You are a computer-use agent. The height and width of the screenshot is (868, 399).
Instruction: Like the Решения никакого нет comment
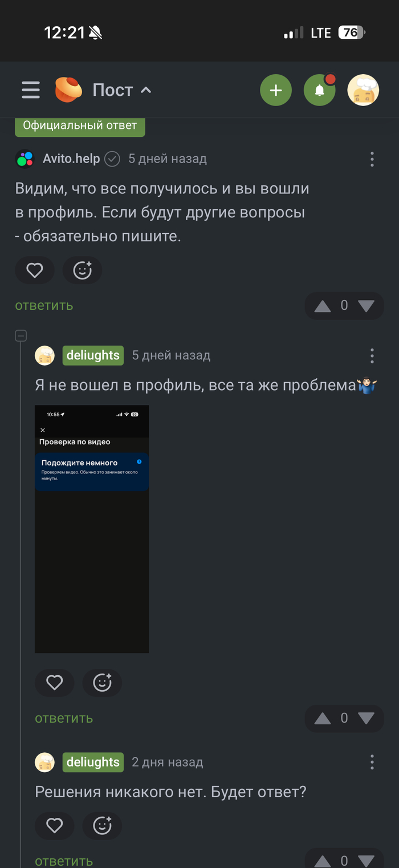(55, 825)
